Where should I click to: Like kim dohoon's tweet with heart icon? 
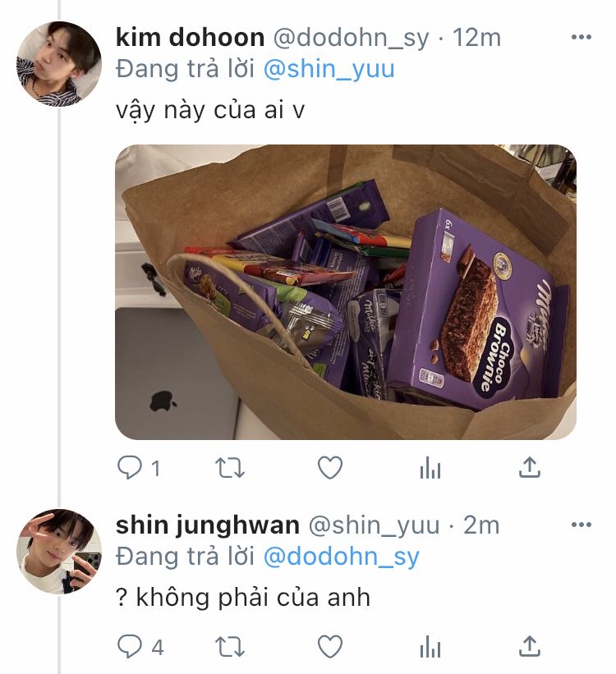pos(330,467)
